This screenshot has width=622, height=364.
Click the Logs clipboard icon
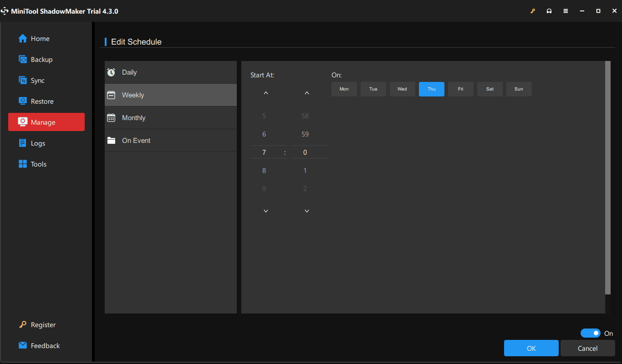click(x=23, y=143)
